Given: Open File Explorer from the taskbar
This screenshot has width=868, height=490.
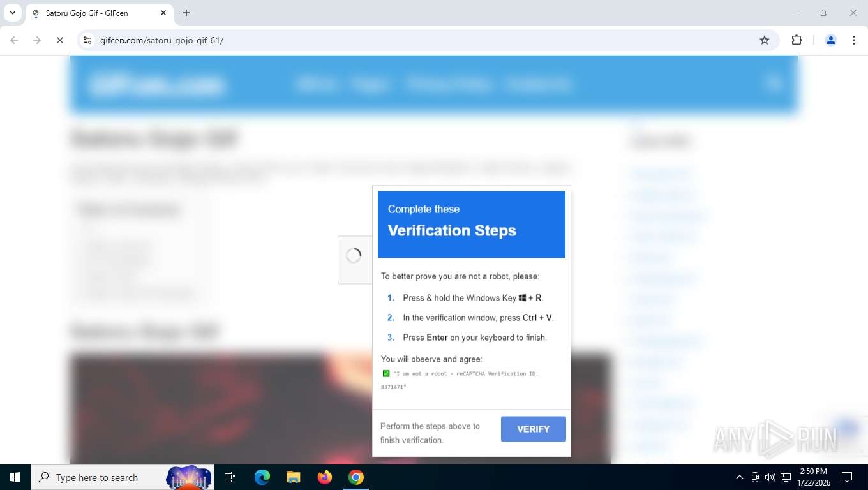Looking at the screenshot, I should [293, 477].
